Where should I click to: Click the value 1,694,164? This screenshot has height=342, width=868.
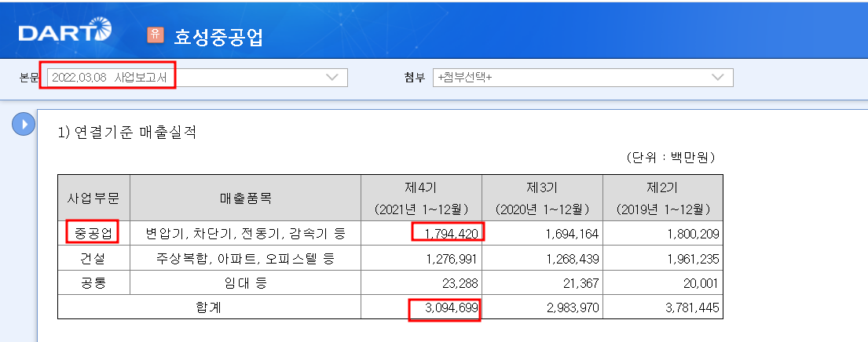click(571, 234)
